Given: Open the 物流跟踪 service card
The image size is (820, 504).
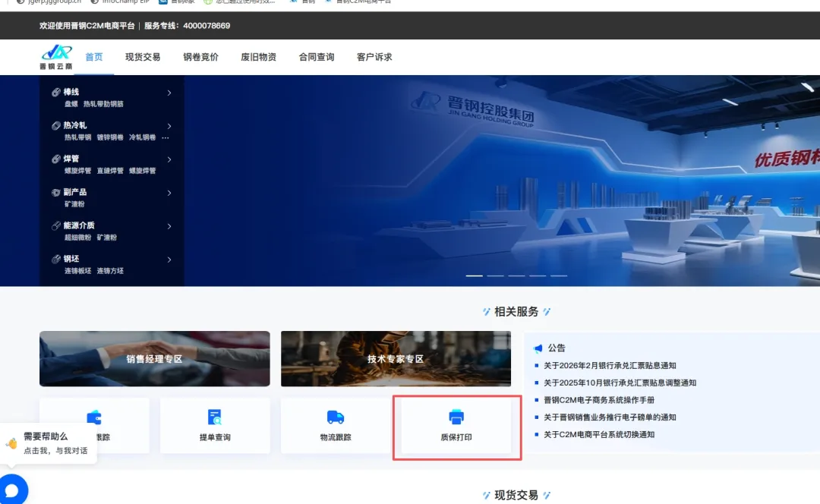Looking at the screenshot, I should point(336,426).
